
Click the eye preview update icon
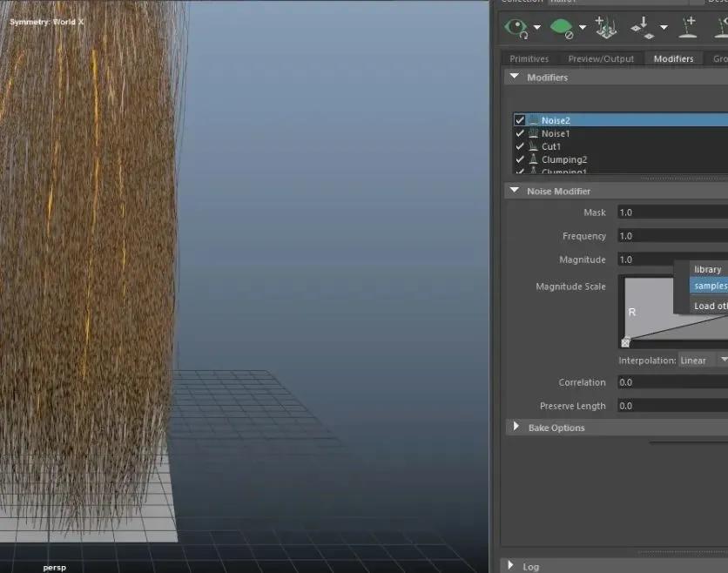pyautogui.click(x=516, y=28)
